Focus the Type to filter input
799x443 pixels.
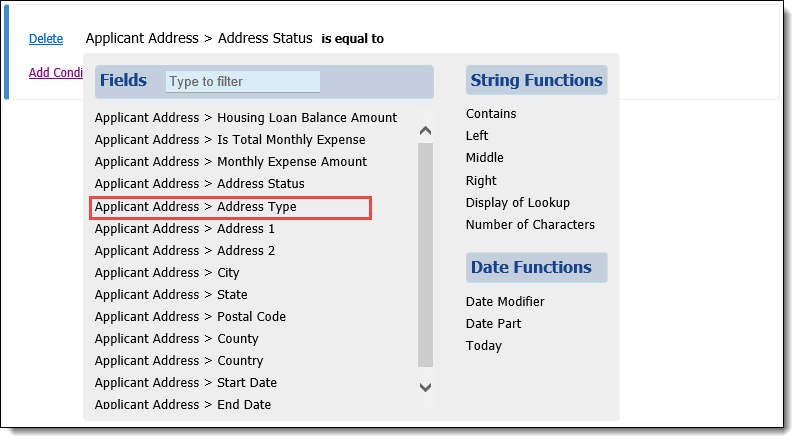click(x=243, y=82)
